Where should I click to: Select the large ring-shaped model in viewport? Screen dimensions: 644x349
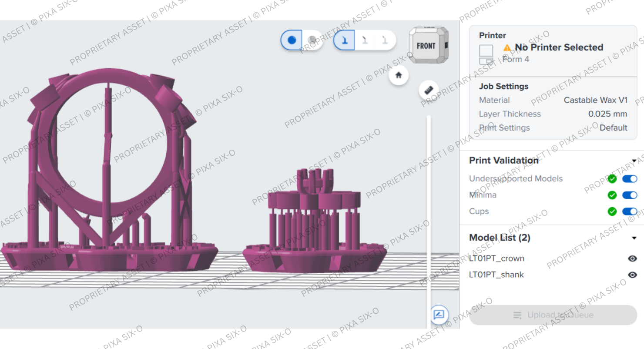tap(109, 170)
